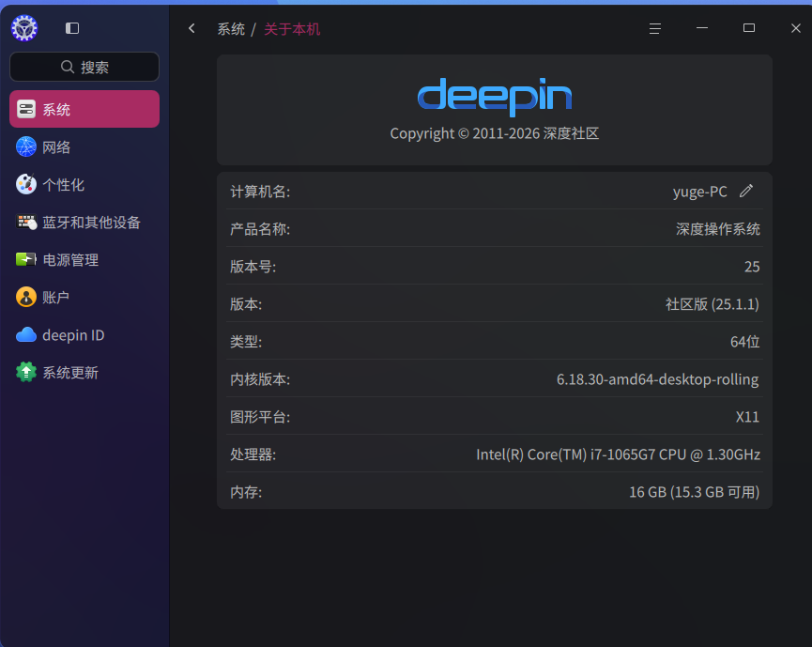Click the Copyright 2011-2026 深度社区 text
The image size is (812, 647).
point(495,133)
